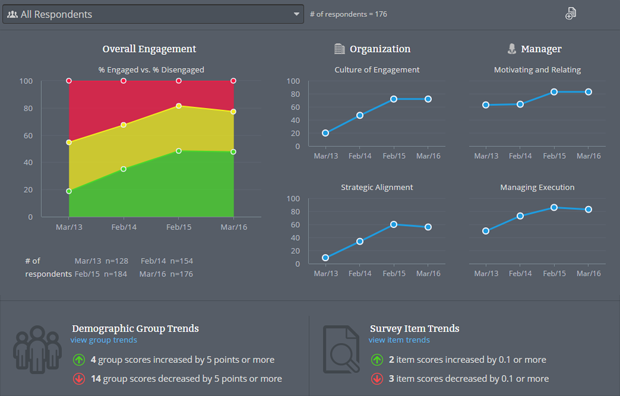Image resolution: width=620 pixels, height=396 pixels.
Task: Click green up arrow beside item scores increased
Action: pyautogui.click(x=377, y=360)
